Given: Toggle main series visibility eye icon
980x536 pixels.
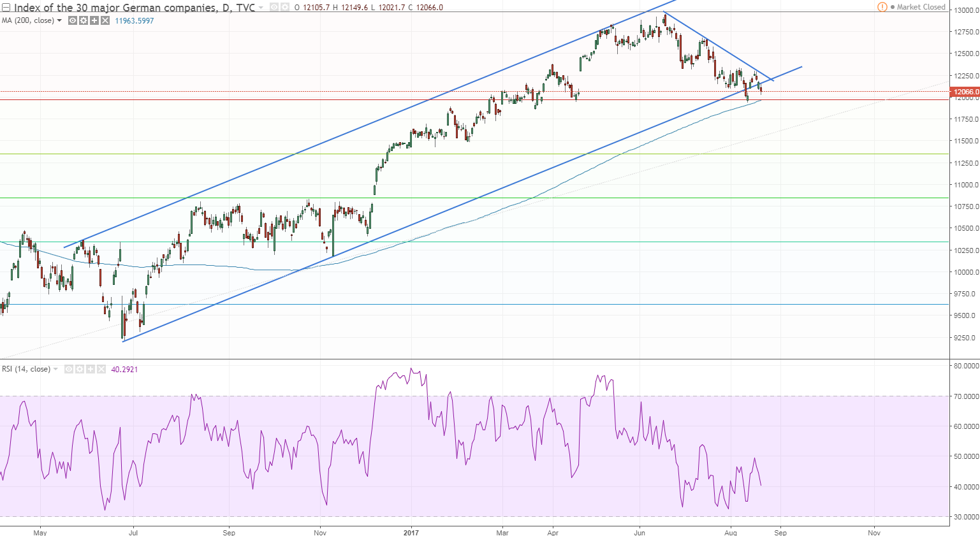Looking at the screenshot, I should (x=274, y=7).
